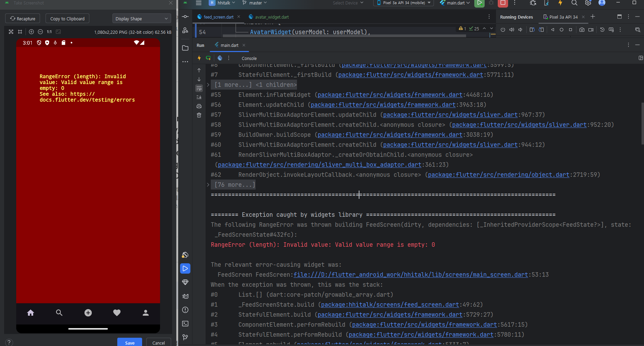The height and width of the screenshot is (346, 644).
Task: Toggle grid overlay in screenshot viewer
Action: tap(20, 32)
